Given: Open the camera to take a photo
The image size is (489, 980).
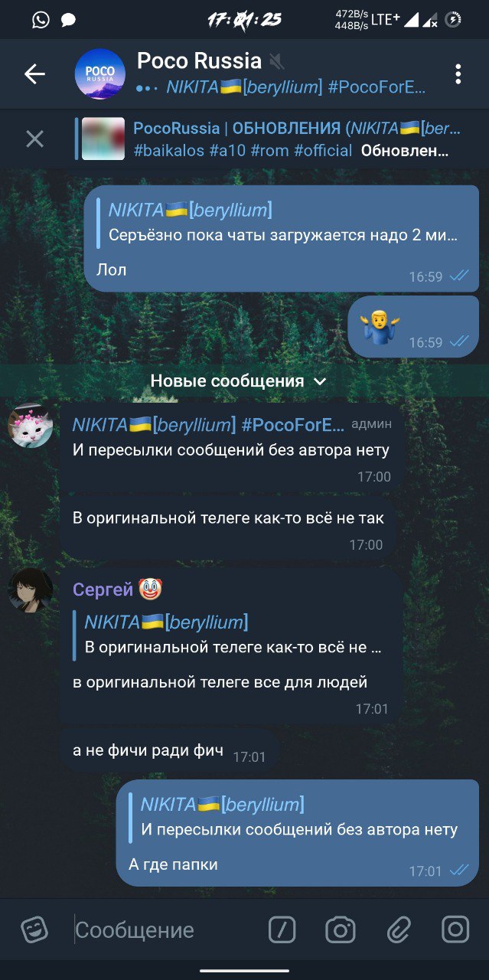Looking at the screenshot, I should tap(341, 930).
